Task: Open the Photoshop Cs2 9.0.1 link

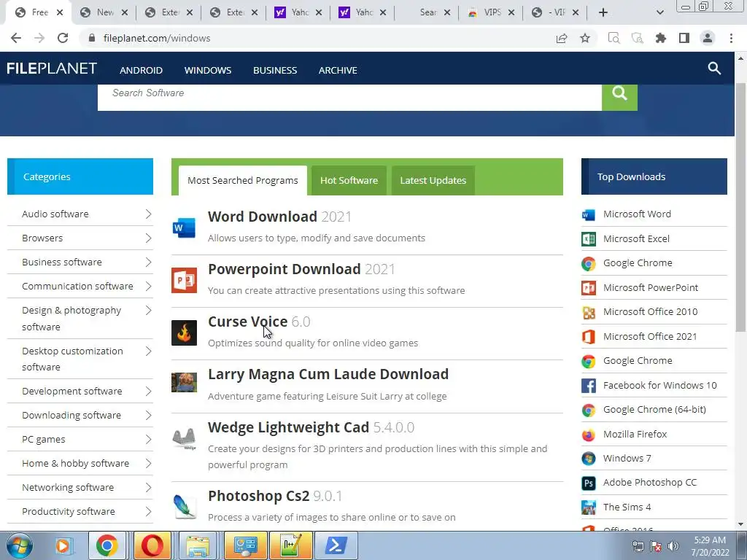Action: point(275,496)
